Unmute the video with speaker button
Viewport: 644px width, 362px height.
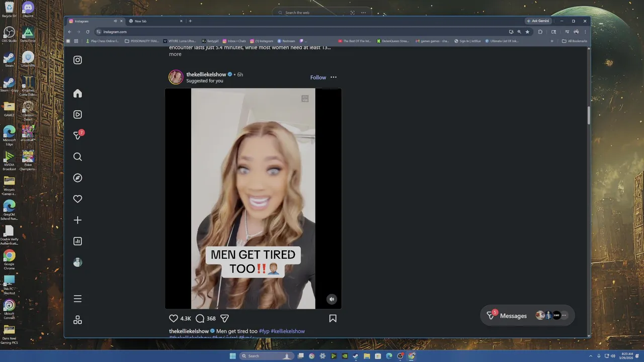(331, 299)
